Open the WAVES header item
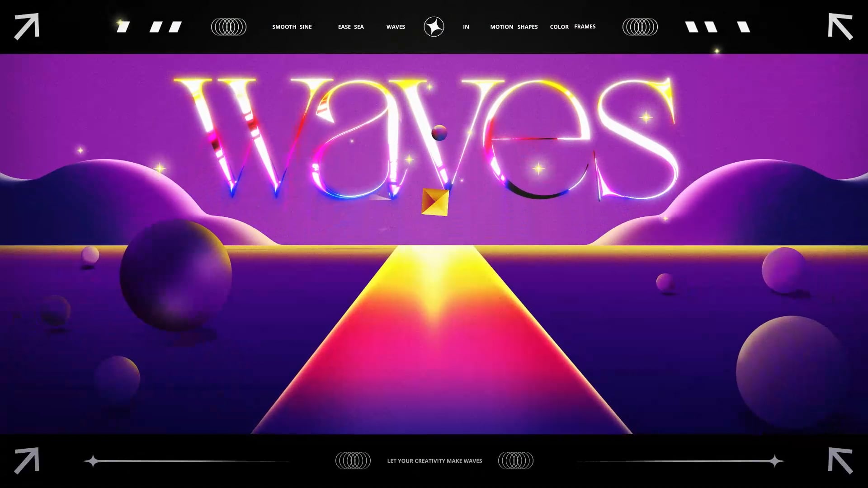The image size is (868, 488). click(396, 27)
